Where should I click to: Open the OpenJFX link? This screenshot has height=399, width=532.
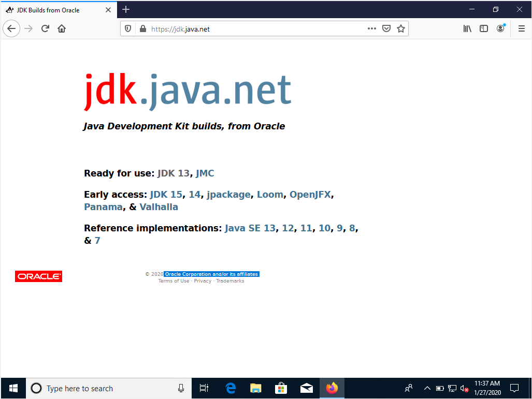coord(310,195)
